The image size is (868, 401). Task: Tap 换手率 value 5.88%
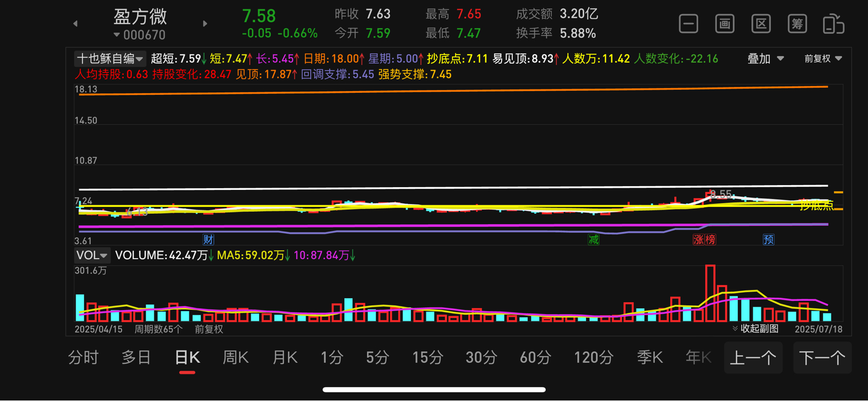point(578,33)
